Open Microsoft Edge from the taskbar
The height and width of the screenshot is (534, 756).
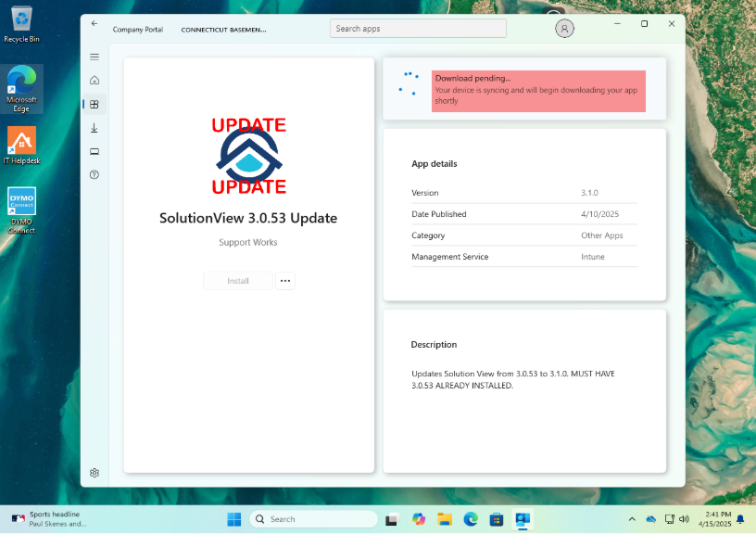(471, 519)
